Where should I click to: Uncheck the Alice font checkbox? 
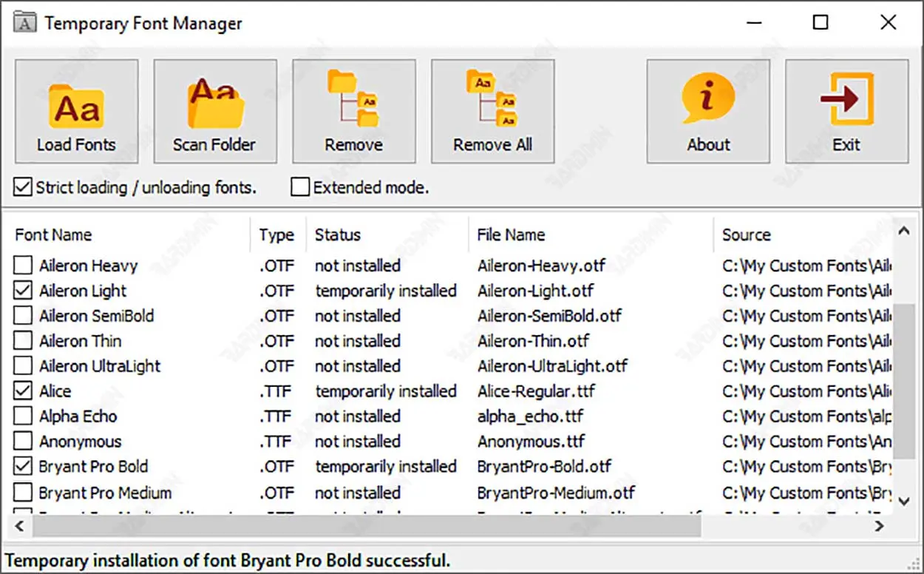pyautogui.click(x=24, y=391)
